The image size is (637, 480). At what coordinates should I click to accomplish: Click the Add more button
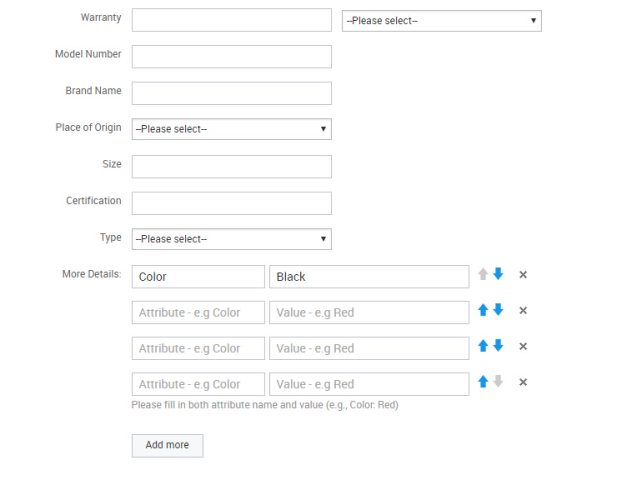pyautogui.click(x=167, y=445)
